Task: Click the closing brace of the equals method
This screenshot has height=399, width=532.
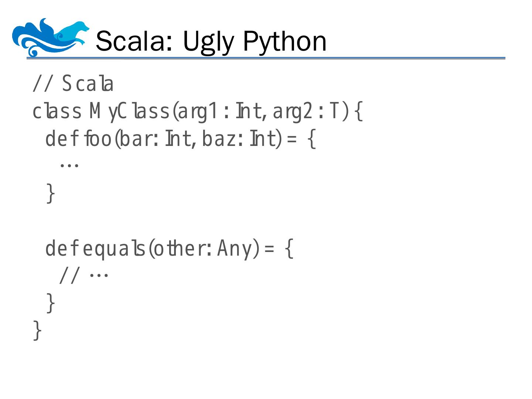Action: (x=51, y=303)
